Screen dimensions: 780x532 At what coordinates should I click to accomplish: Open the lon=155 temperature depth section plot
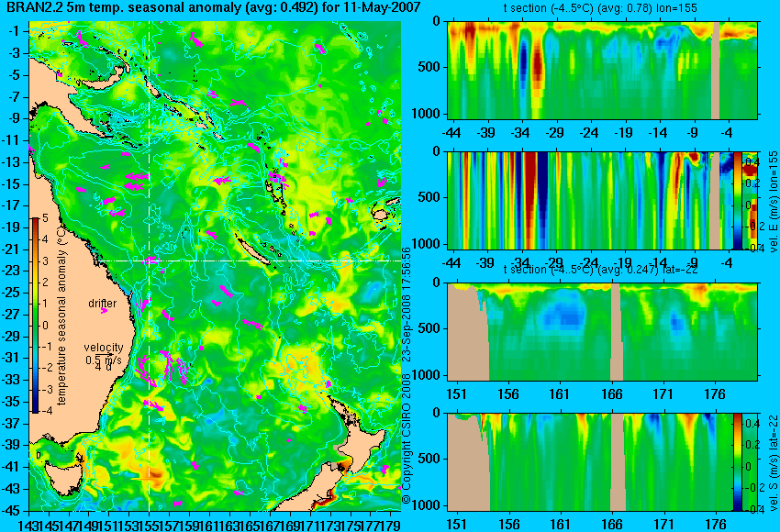click(602, 70)
